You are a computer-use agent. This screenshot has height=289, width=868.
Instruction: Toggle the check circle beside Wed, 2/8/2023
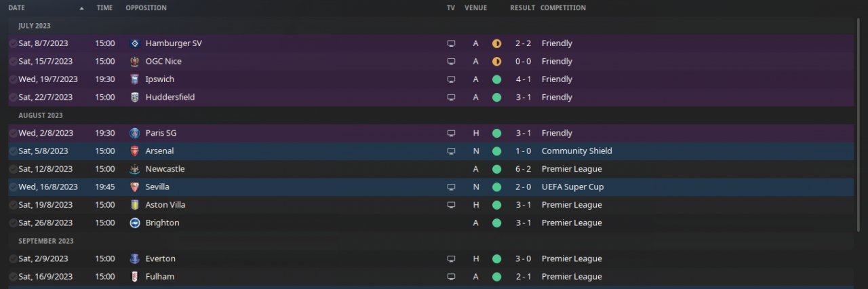coord(13,133)
